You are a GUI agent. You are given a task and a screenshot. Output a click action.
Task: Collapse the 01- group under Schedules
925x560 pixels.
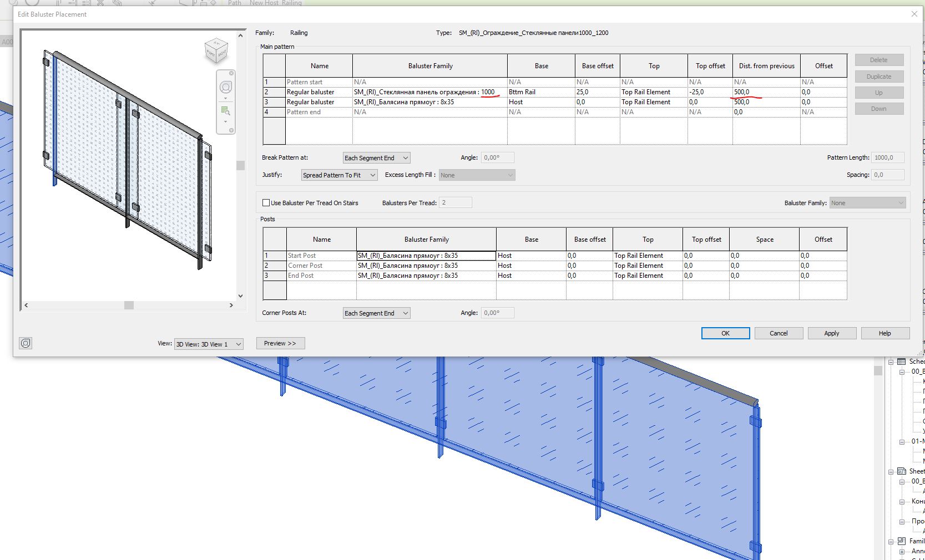point(902,441)
